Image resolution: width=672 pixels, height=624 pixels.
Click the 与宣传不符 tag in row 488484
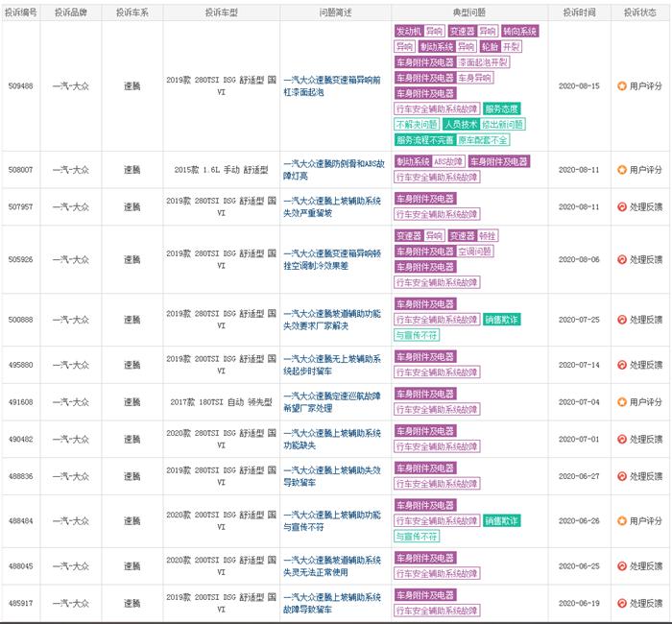click(x=417, y=537)
